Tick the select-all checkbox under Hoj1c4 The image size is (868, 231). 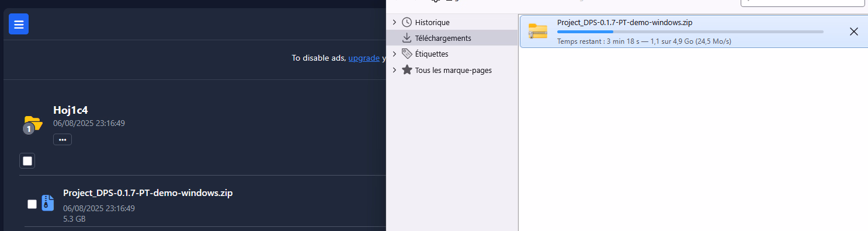tap(27, 161)
